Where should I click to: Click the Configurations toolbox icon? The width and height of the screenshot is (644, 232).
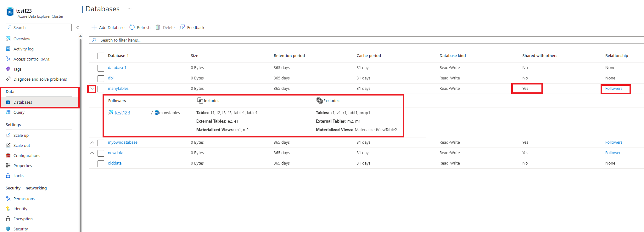tap(8, 155)
